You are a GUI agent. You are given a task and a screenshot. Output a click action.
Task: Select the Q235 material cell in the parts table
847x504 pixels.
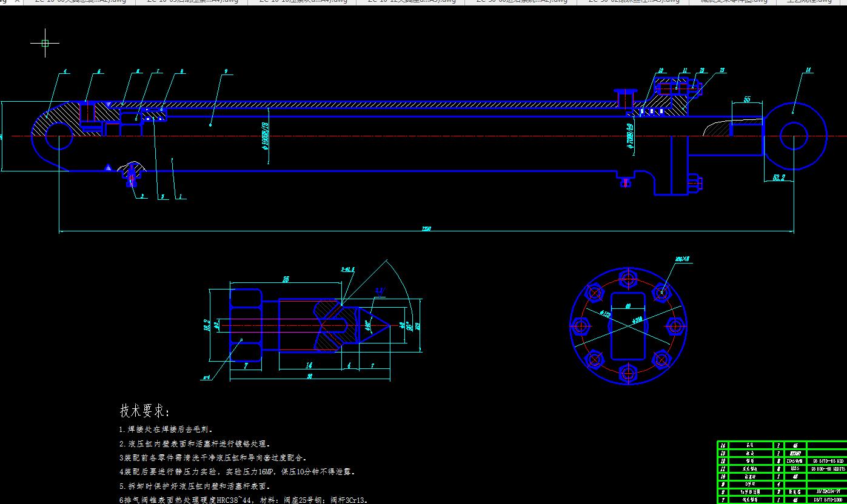click(x=794, y=468)
